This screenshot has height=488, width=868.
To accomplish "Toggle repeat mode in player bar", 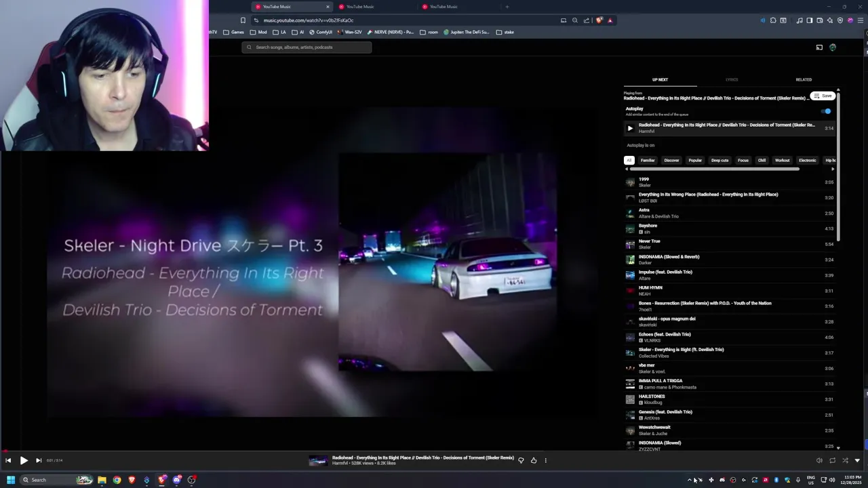I will click(x=832, y=460).
